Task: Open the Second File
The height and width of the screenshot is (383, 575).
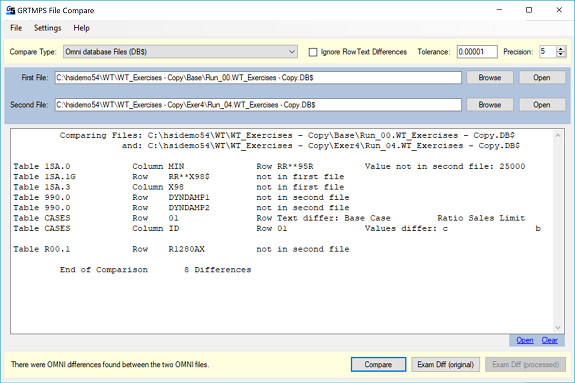Action: tap(542, 105)
